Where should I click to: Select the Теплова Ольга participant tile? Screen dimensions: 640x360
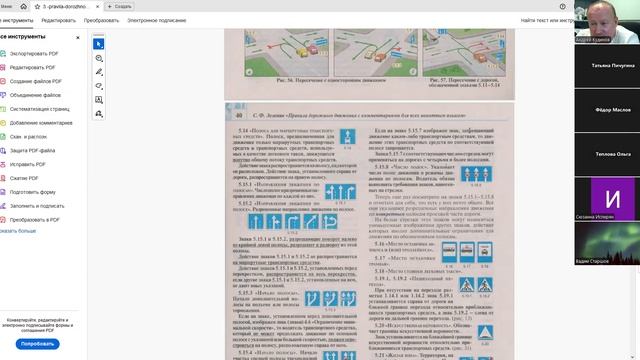[x=607, y=154]
